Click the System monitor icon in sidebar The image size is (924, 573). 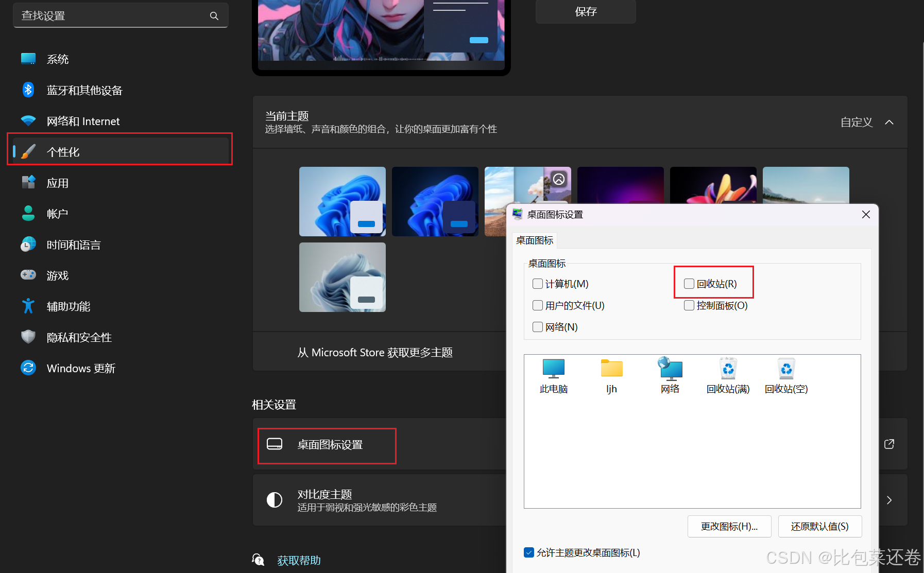pyautogui.click(x=28, y=59)
